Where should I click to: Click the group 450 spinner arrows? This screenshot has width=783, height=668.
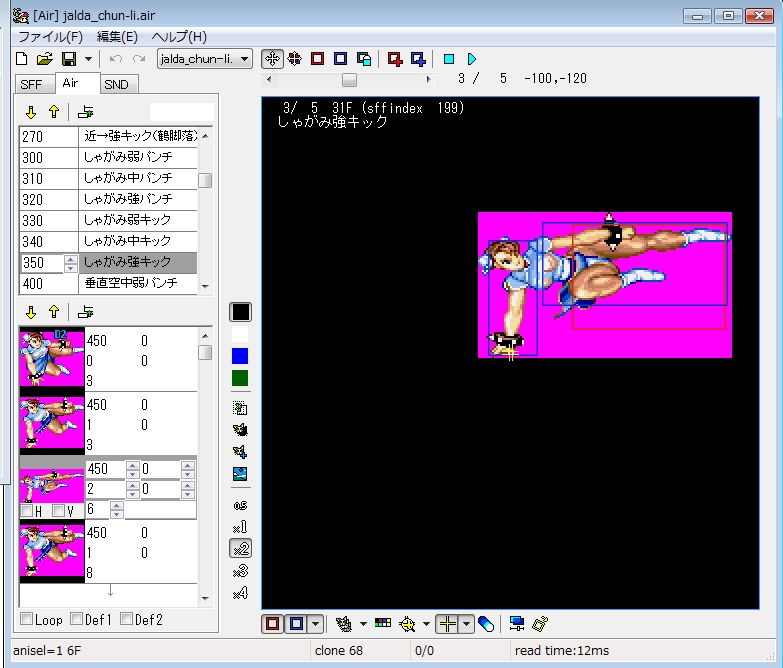click(x=133, y=469)
